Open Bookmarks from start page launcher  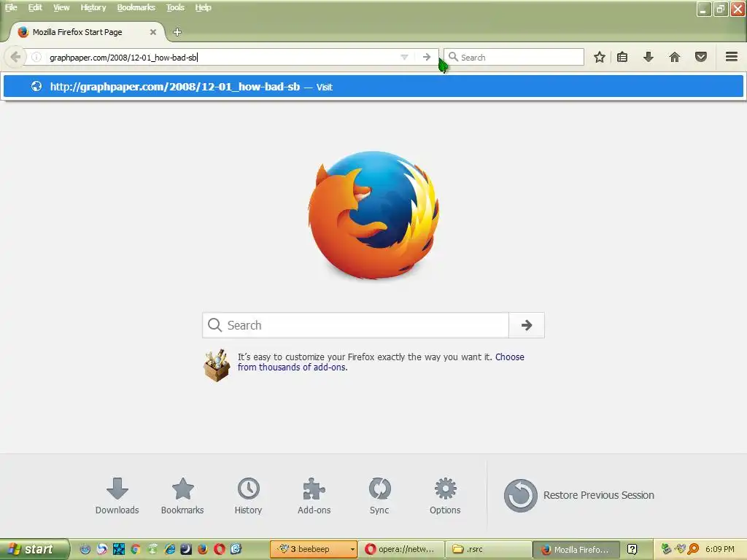[x=182, y=496]
